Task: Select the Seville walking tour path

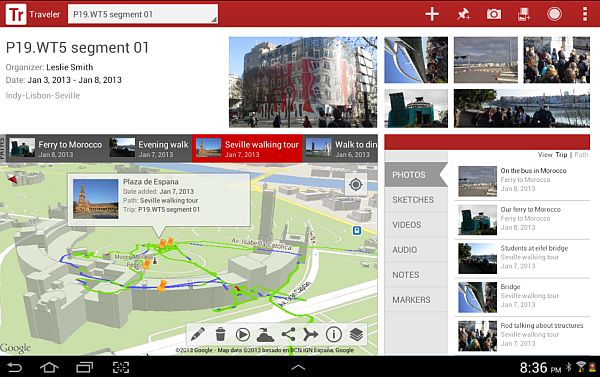Action: click(x=247, y=149)
